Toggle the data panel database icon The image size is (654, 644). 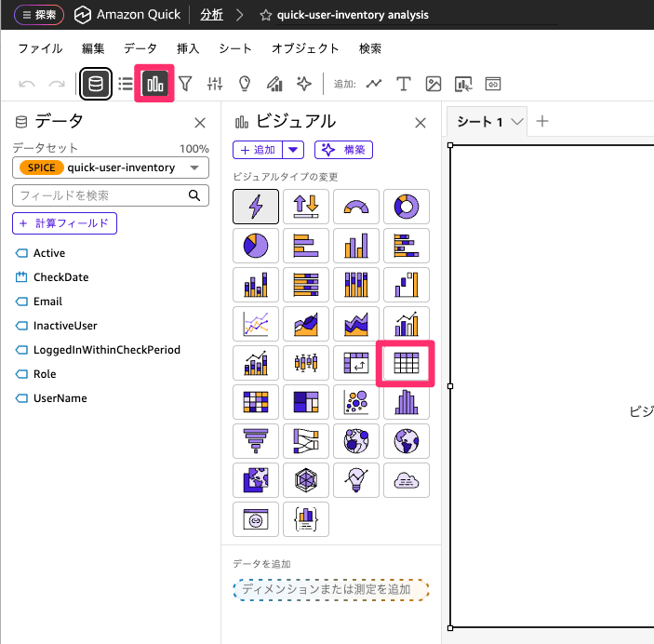pyautogui.click(x=96, y=84)
